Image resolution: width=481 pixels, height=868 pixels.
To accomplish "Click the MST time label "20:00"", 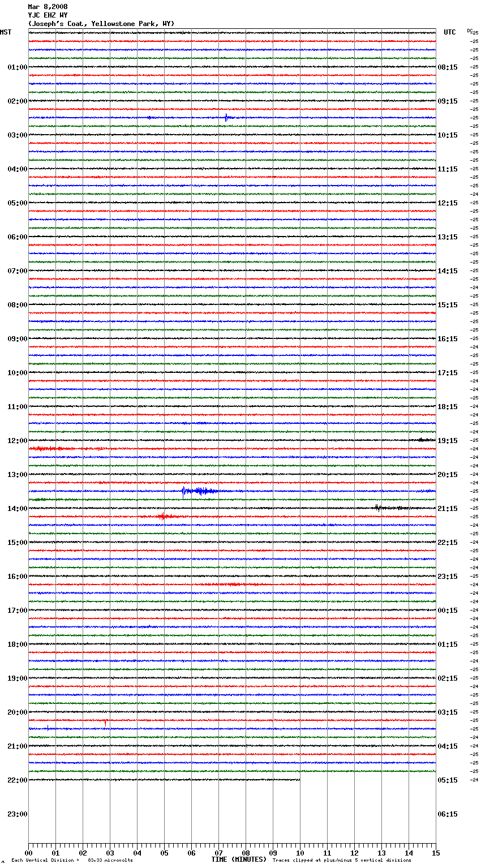I will [17, 712].
